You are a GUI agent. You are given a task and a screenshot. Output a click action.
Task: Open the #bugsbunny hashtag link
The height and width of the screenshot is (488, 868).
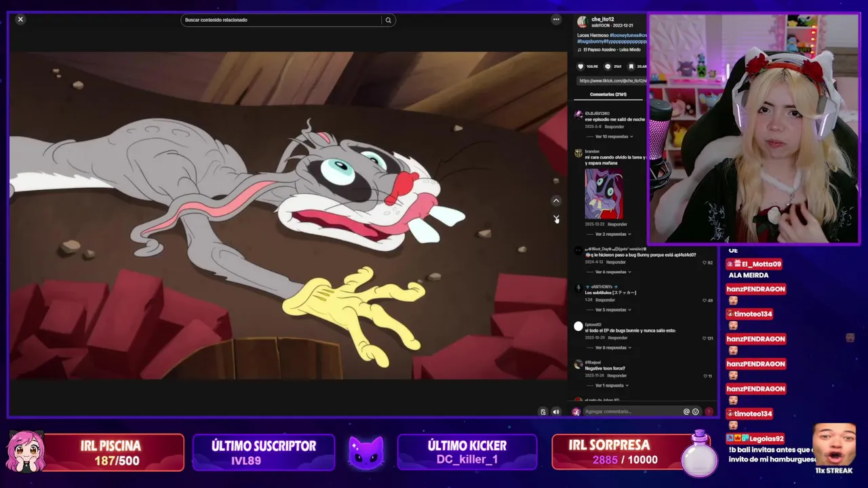[592, 41]
